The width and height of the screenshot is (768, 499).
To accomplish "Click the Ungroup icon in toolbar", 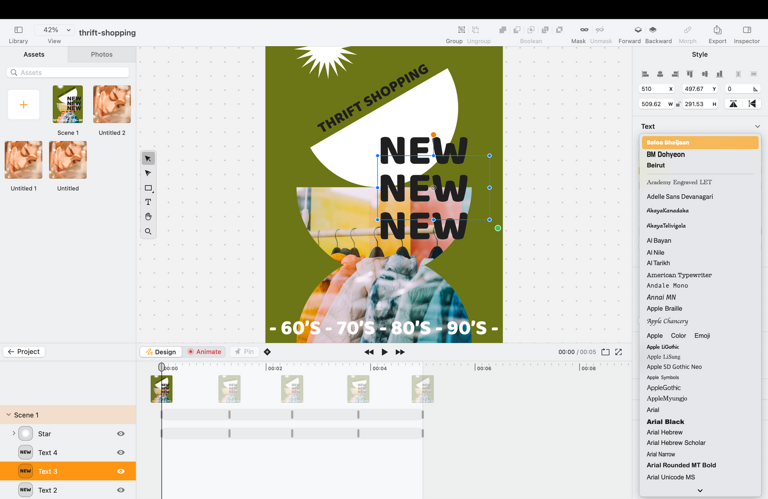I will click(476, 30).
